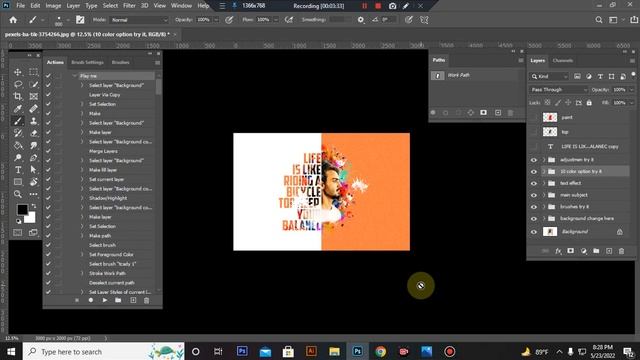Toggle lock all layer attributes
This screenshot has width=640, height=360.
(589, 103)
